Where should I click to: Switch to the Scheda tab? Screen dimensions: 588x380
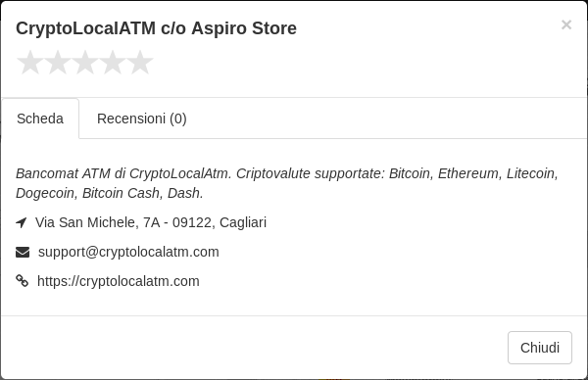tap(40, 119)
